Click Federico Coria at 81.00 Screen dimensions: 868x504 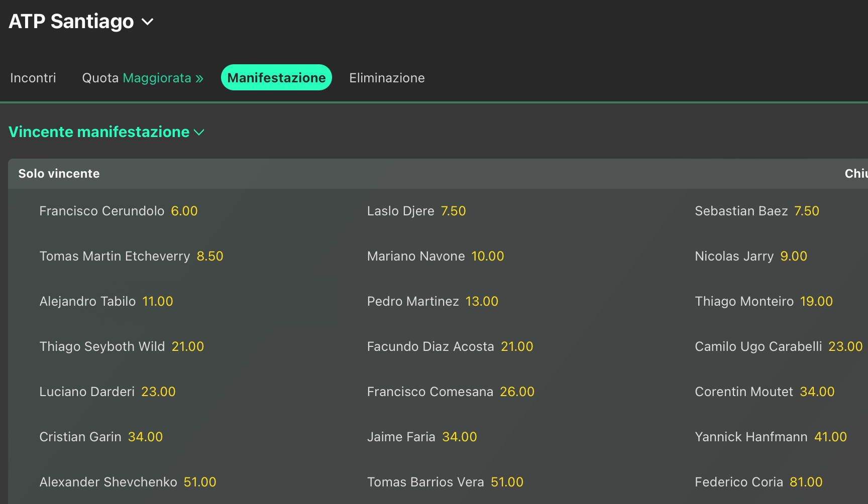[x=806, y=482]
